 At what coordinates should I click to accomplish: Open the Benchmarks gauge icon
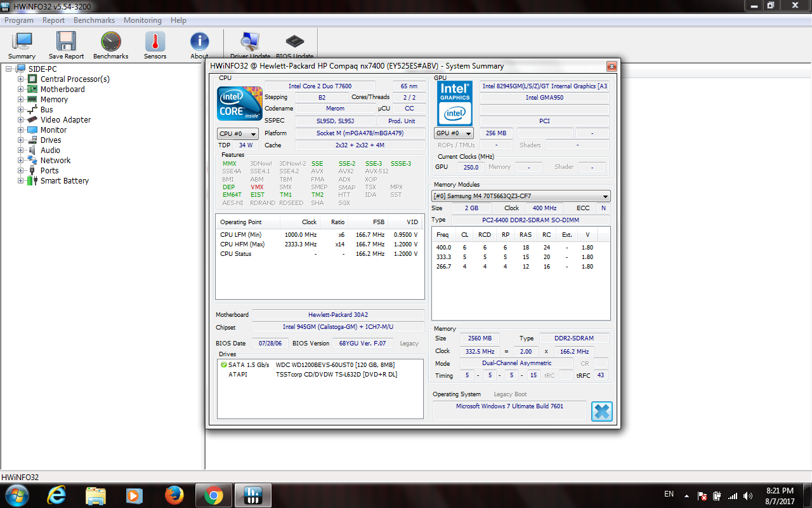[110, 43]
